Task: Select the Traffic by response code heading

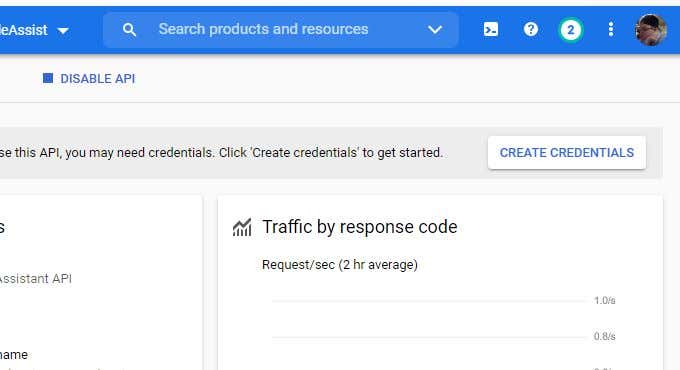Action: (x=360, y=227)
